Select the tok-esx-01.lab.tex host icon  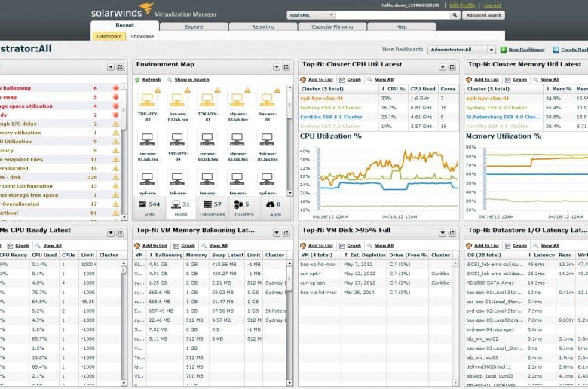coord(267,139)
